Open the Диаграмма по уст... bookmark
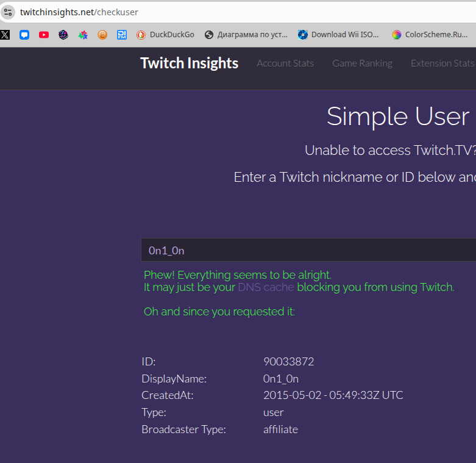476x463 pixels. [x=246, y=35]
